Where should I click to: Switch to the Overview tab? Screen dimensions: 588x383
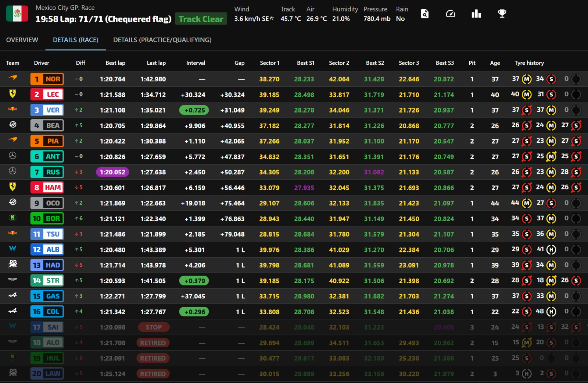22,40
